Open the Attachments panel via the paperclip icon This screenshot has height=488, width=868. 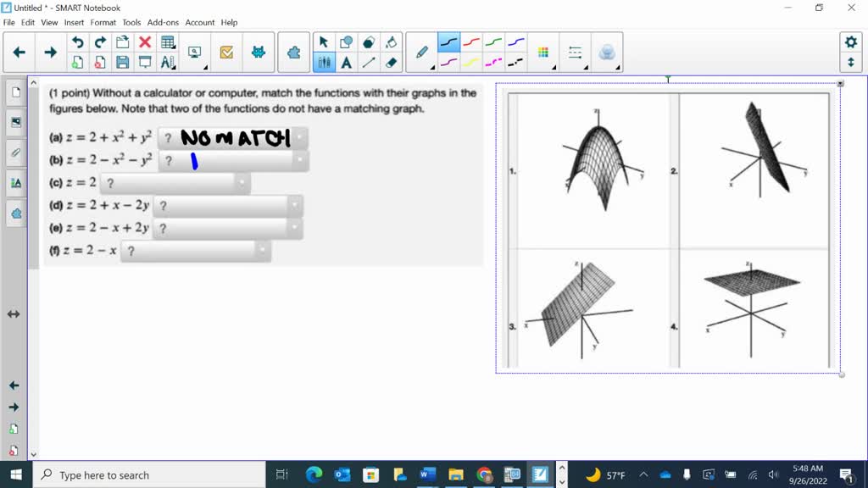(x=14, y=152)
